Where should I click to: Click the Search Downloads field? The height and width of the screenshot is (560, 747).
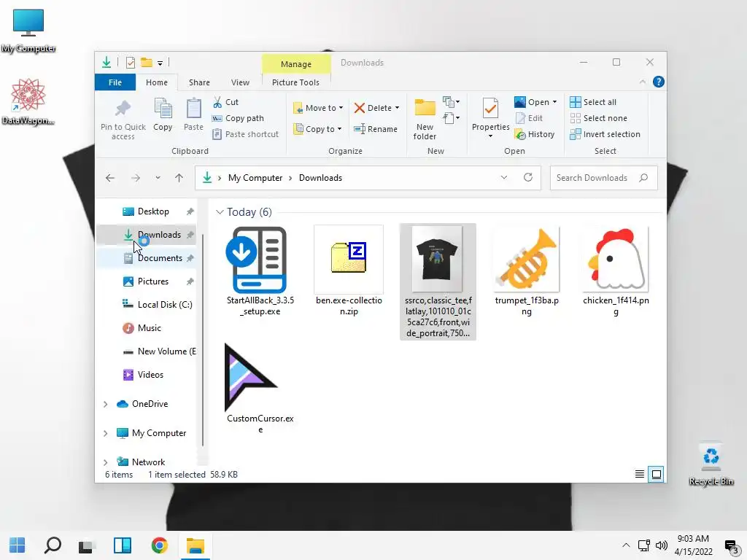[x=603, y=178]
